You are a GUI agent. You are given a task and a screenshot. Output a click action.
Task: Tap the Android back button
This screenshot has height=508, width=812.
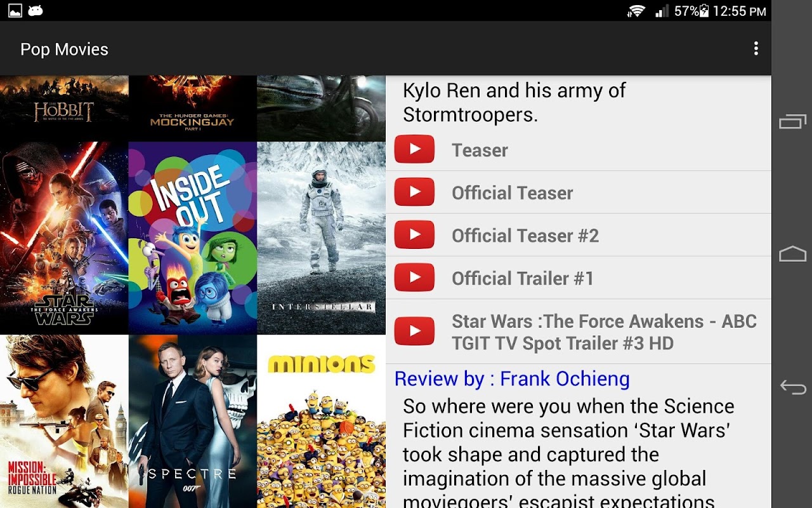point(792,387)
